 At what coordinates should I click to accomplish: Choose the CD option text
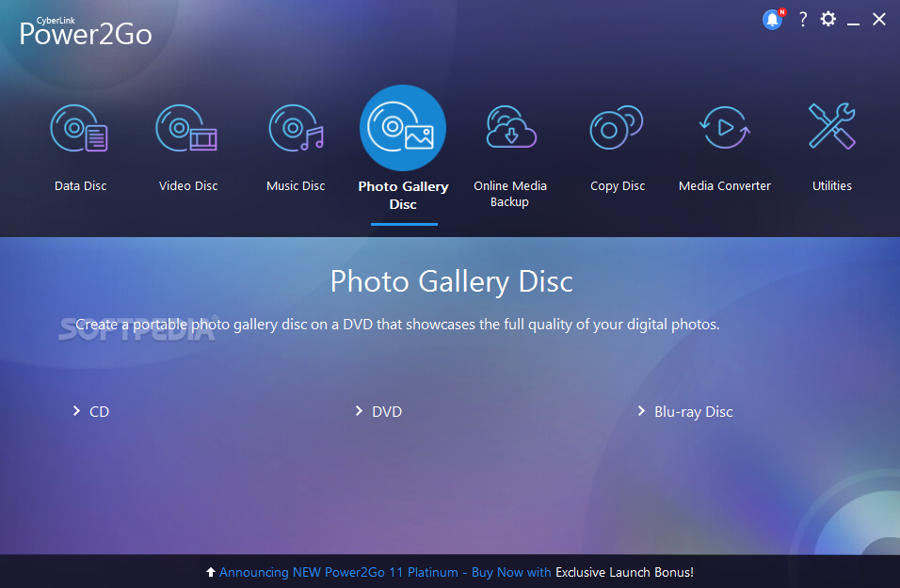(99, 411)
